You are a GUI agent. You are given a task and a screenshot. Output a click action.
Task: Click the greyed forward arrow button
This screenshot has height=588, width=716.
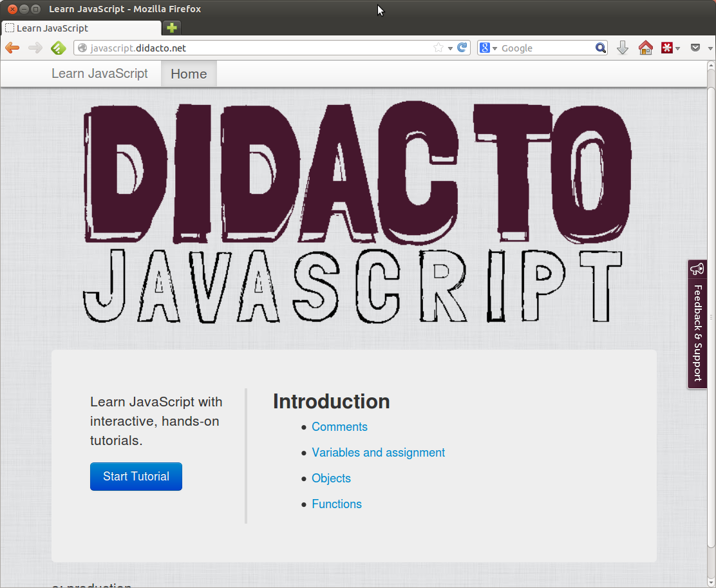[x=35, y=48]
